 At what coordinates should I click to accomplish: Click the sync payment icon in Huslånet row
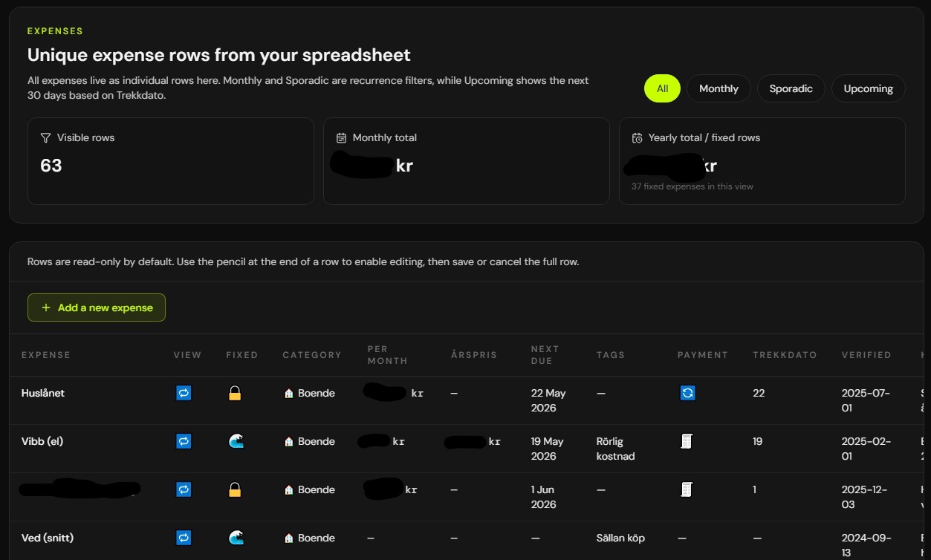click(687, 393)
